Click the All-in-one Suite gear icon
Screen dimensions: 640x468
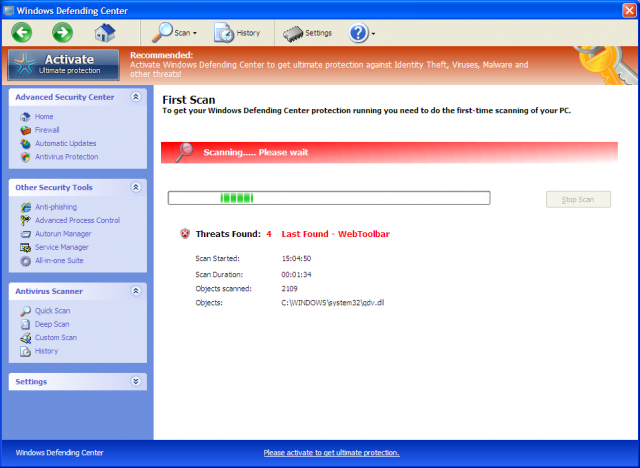[x=25, y=261]
